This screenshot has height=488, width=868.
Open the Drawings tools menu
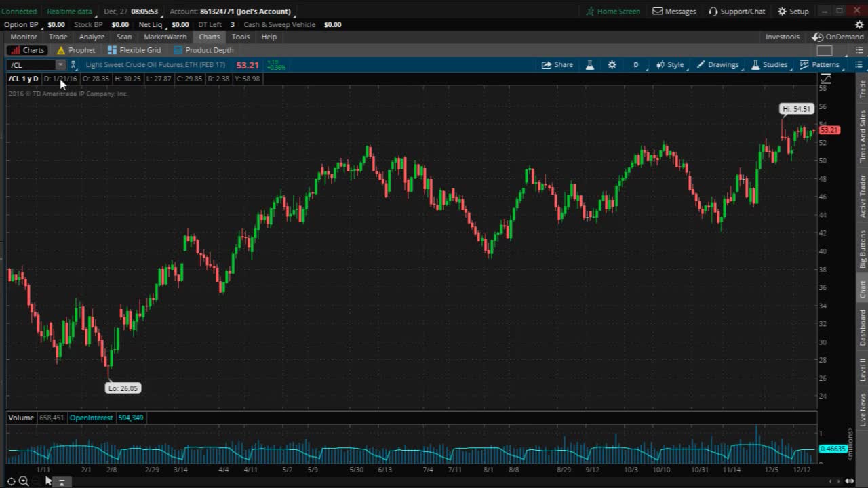pyautogui.click(x=717, y=65)
